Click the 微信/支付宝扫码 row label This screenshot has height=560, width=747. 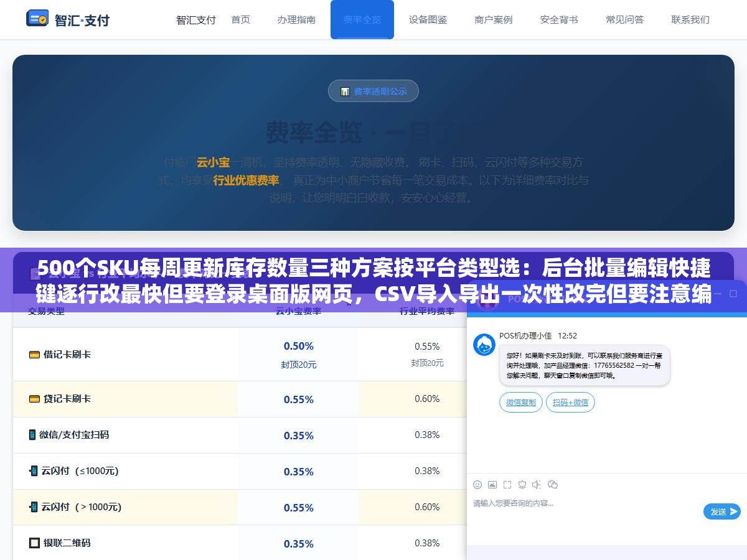tap(74, 435)
